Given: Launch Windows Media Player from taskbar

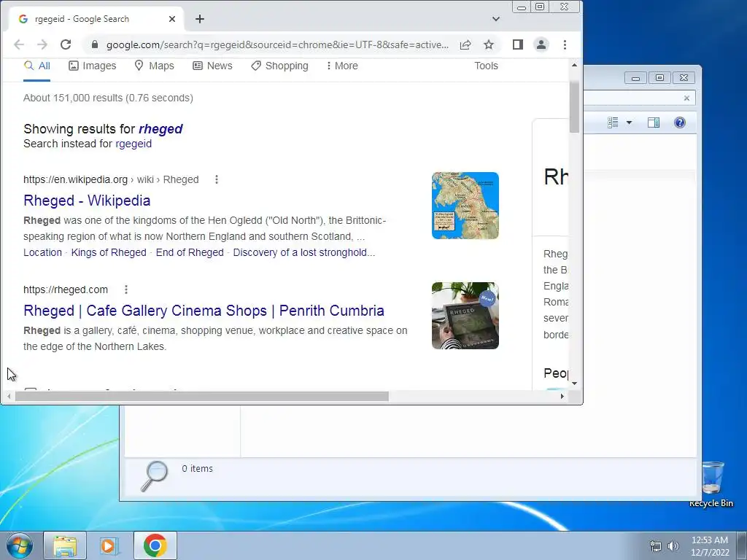Looking at the screenshot, I should click(109, 545).
